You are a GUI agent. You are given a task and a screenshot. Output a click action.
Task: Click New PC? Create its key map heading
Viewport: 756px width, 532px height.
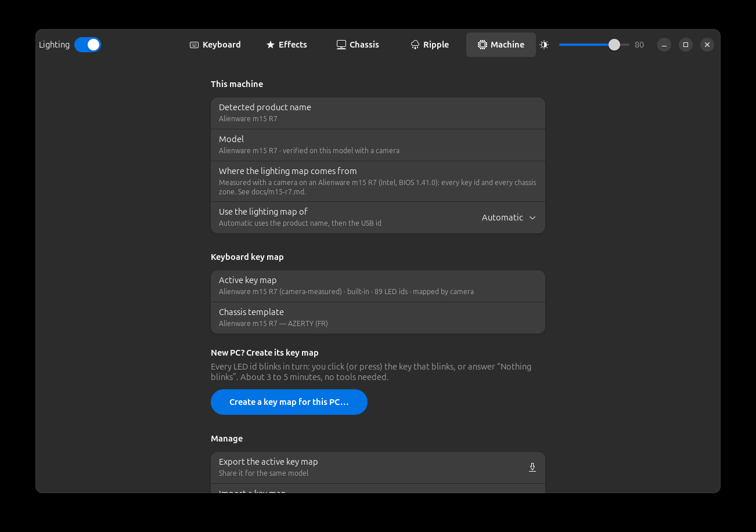[265, 353]
